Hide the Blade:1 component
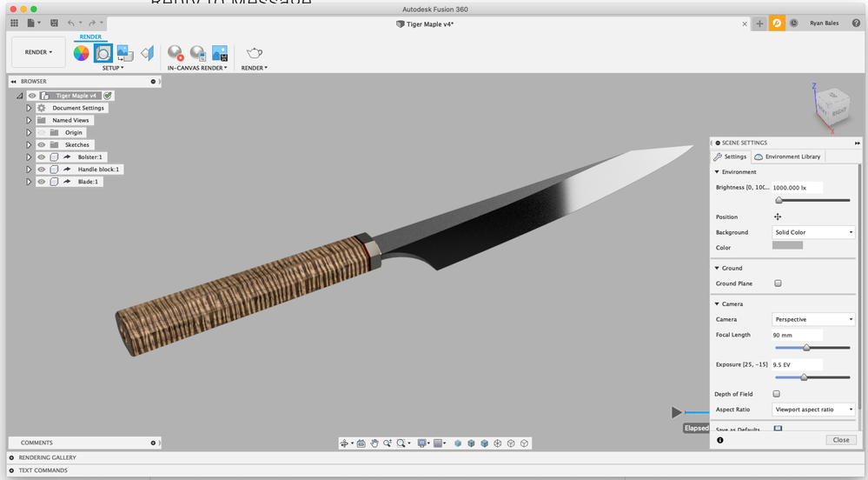Viewport: 868px width, 480px height. click(42, 181)
